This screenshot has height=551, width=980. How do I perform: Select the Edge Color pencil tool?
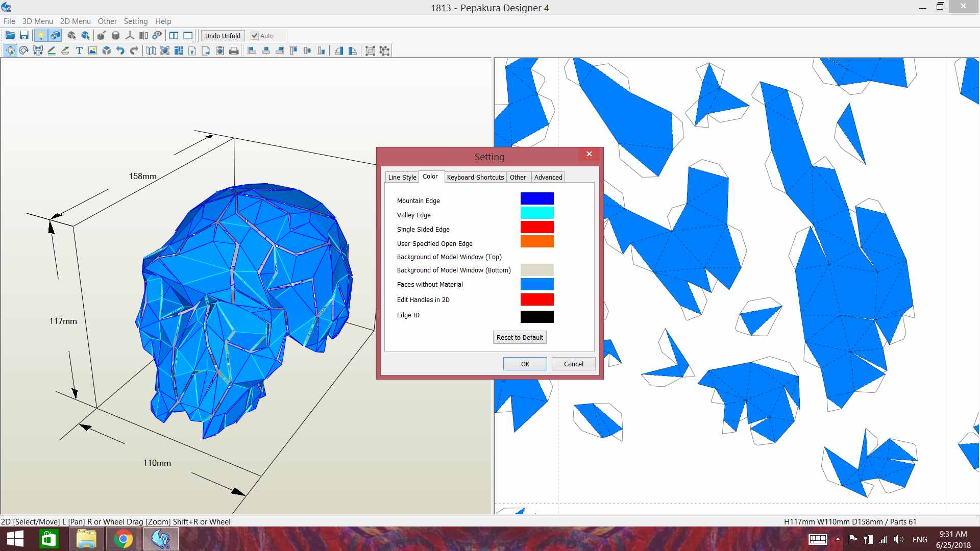tap(51, 51)
